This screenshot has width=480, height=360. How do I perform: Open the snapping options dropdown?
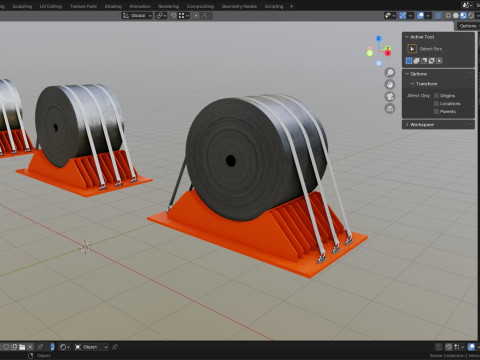click(184, 16)
